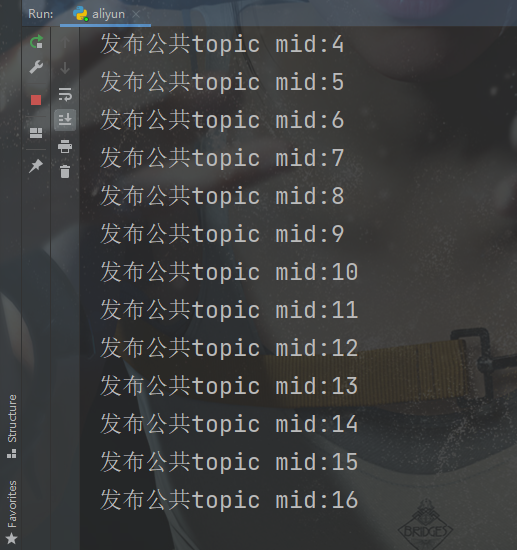Click the console line mid:16
Image resolution: width=517 pixels, height=550 pixels.
(229, 500)
